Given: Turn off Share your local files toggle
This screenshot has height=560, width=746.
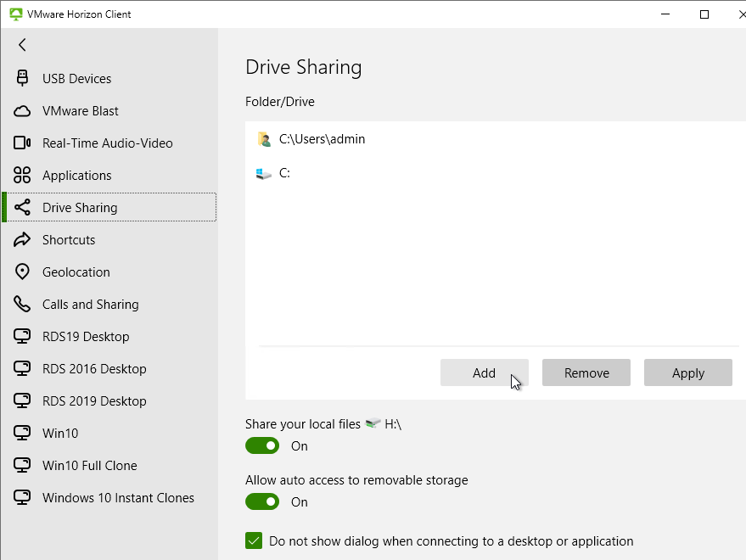Looking at the screenshot, I should click(262, 445).
